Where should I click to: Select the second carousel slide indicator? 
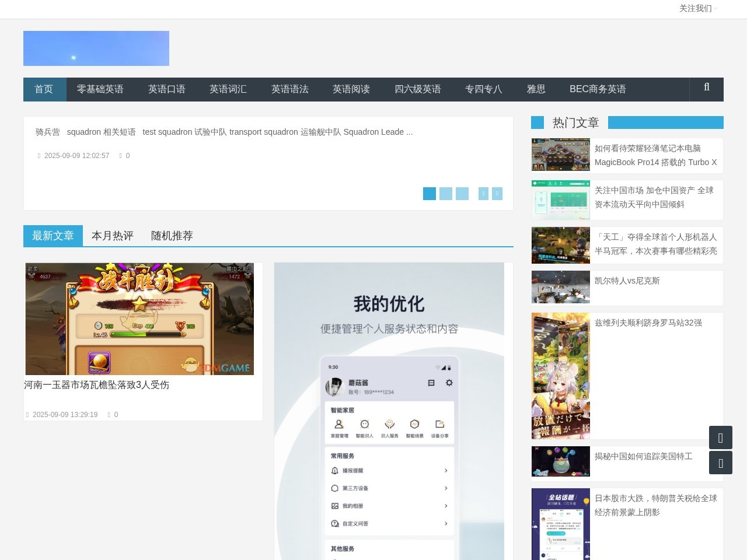coord(446,194)
